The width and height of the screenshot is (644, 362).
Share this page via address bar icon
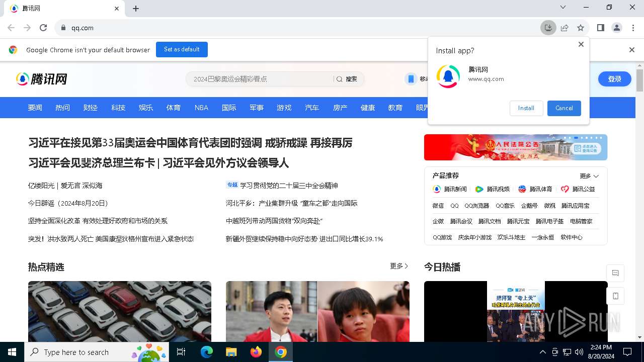[565, 28]
